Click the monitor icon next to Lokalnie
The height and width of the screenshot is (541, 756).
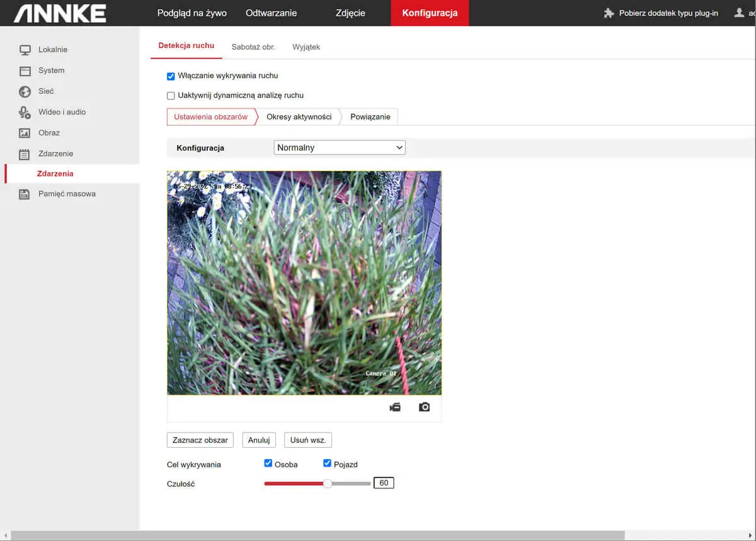[x=25, y=50]
